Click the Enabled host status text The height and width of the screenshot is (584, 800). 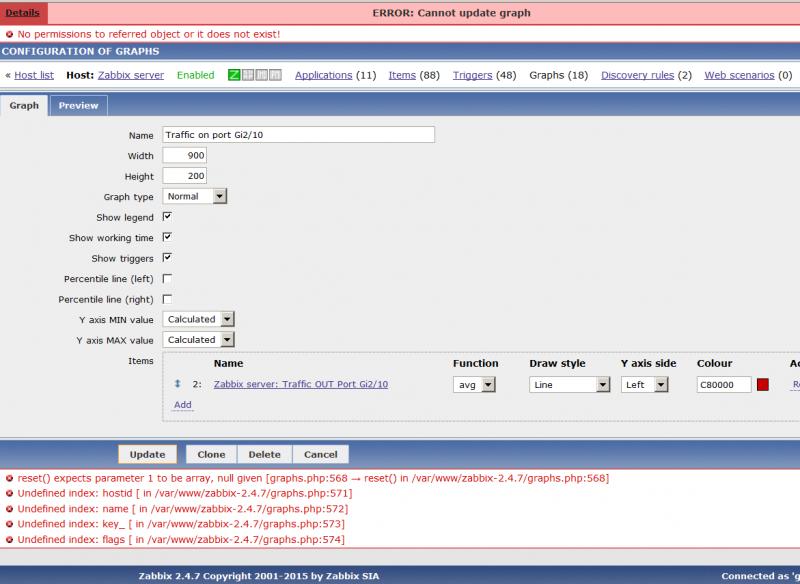(195, 75)
